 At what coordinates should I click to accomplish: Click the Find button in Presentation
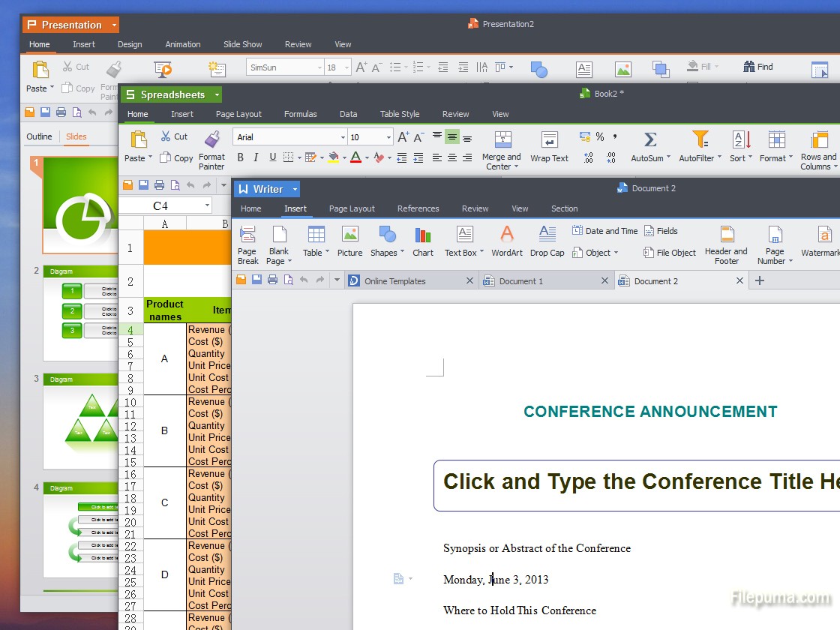pos(757,67)
